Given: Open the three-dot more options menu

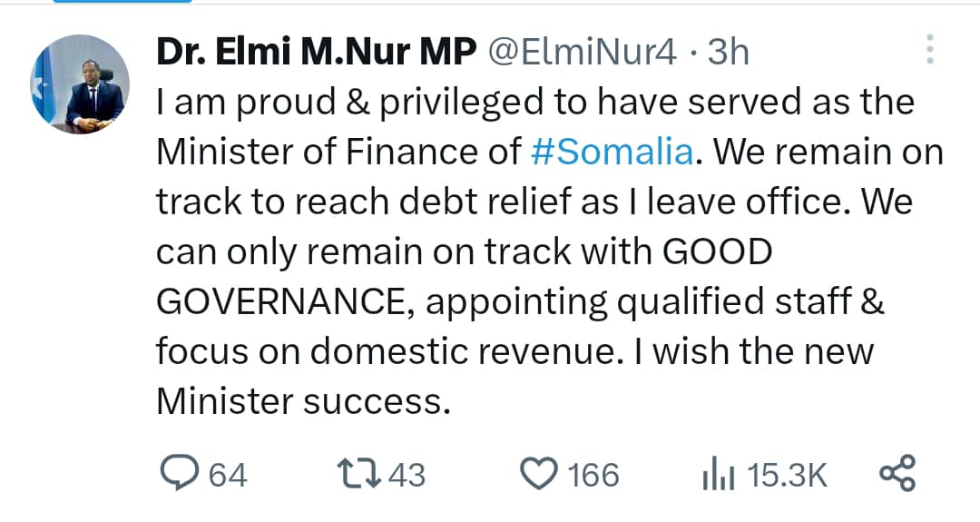Looking at the screenshot, I should coord(929,50).
